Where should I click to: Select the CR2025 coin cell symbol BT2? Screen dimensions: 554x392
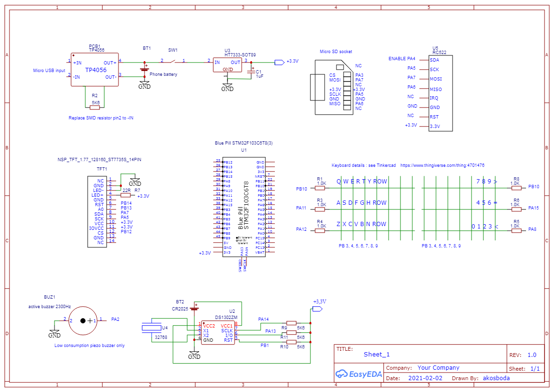click(194, 308)
